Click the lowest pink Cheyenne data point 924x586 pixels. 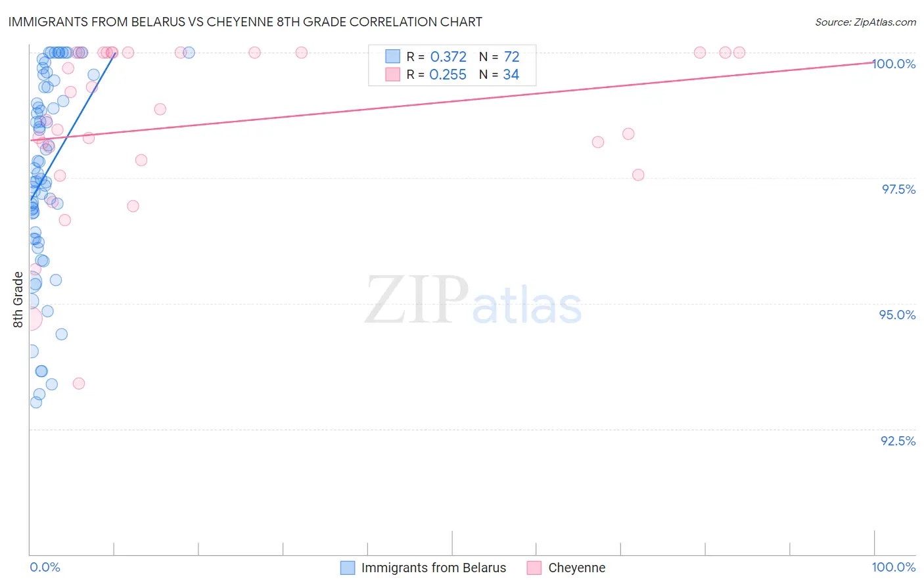79,384
